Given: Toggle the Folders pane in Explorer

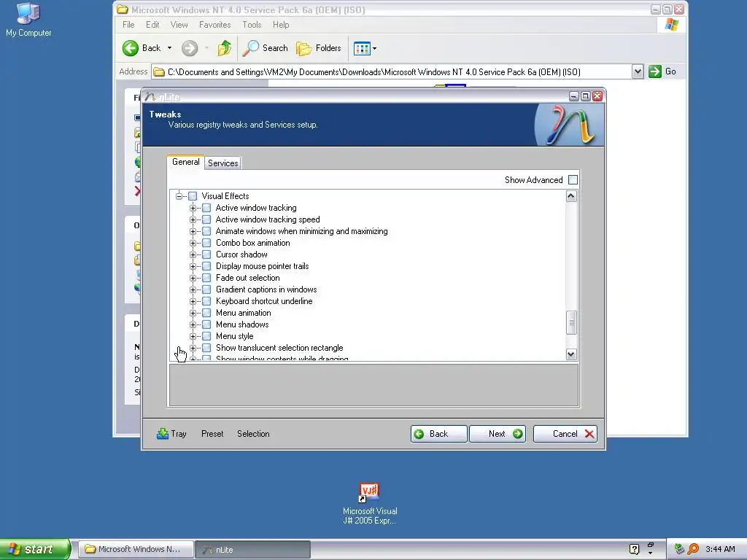Looking at the screenshot, I should (319, 48).
